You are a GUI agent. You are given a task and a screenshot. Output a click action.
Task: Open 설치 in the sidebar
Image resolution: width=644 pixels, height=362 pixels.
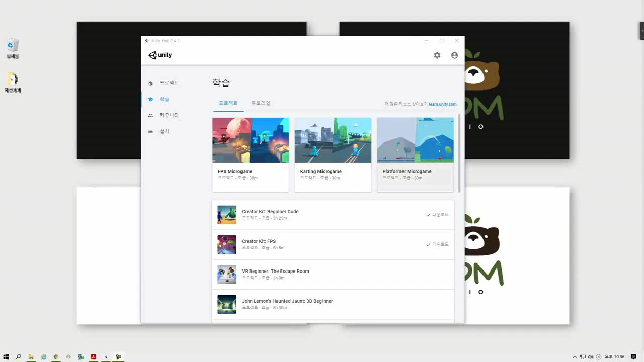164,131
